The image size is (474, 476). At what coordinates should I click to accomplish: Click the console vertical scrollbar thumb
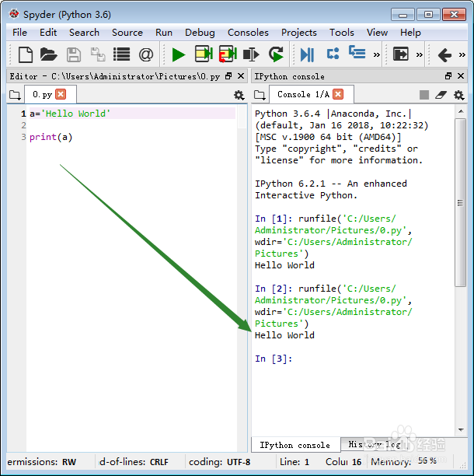(460, 202)
